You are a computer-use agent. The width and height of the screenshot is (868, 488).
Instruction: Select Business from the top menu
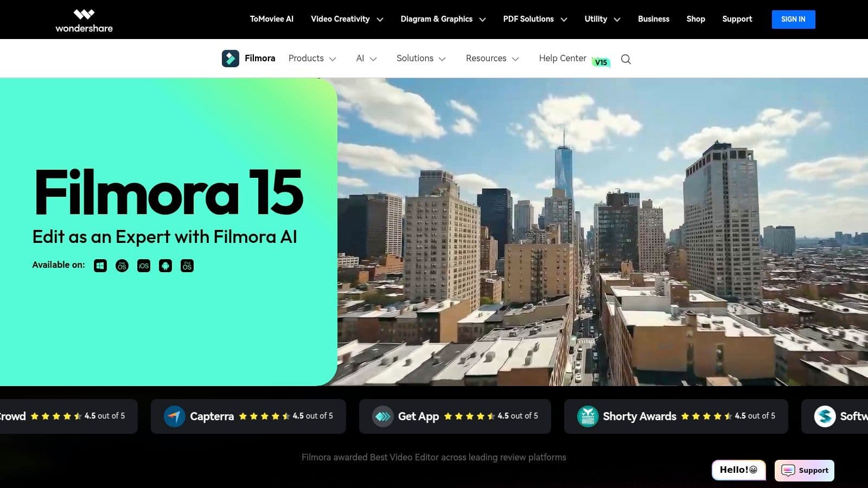click(x=653, y=19)
